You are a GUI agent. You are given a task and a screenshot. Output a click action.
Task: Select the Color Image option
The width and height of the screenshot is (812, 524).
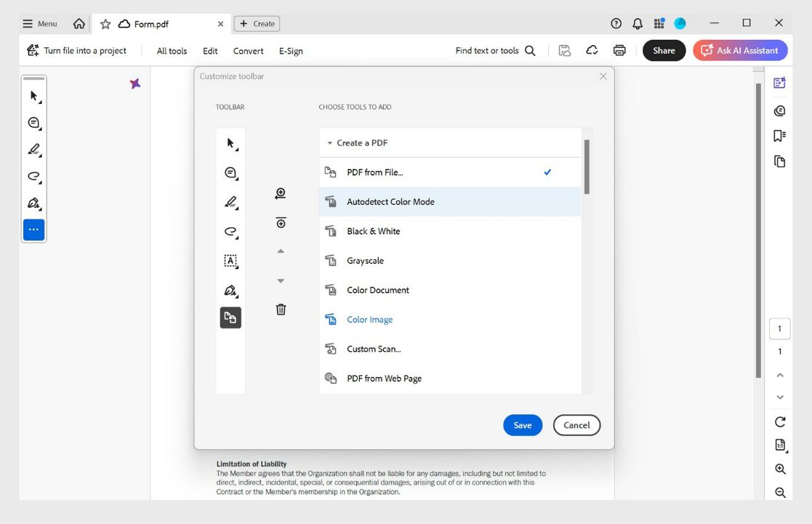(x=369, y=319)
